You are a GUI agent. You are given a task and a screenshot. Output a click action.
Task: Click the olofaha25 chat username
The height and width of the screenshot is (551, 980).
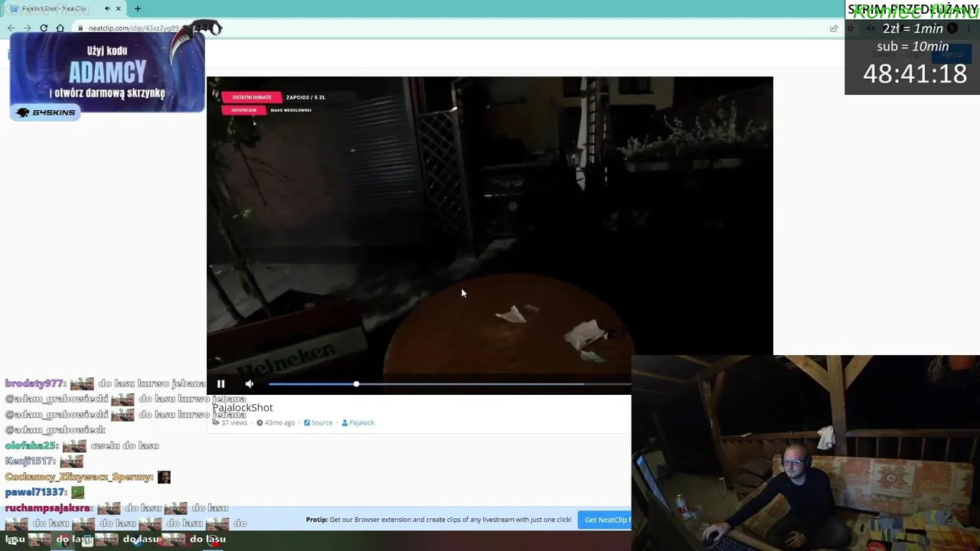31,445
